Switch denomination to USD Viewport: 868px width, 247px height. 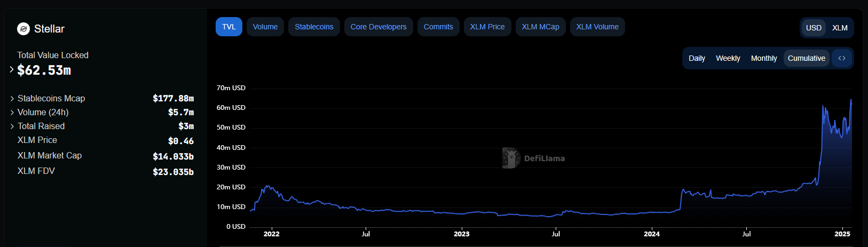[x=814, y=28]
